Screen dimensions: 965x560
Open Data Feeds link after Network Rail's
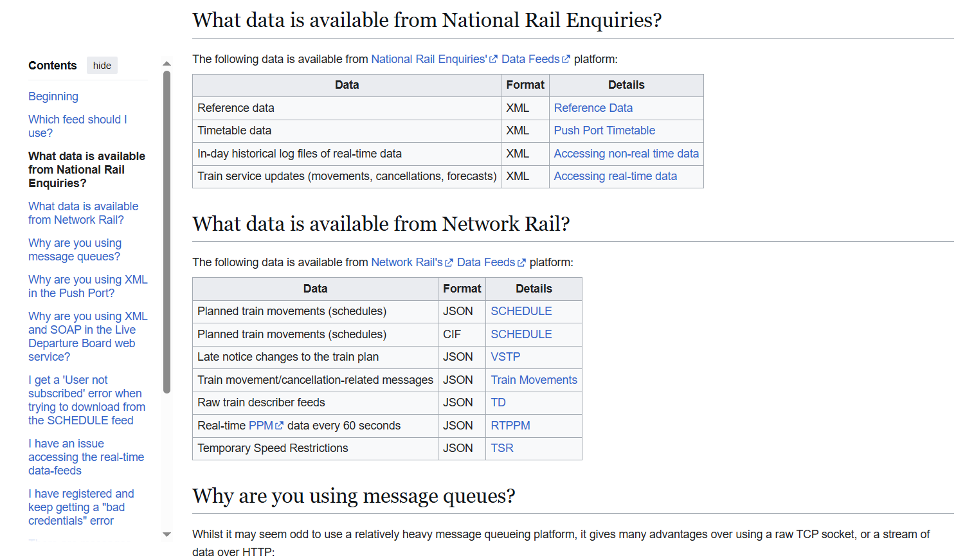tap(487, 262)
